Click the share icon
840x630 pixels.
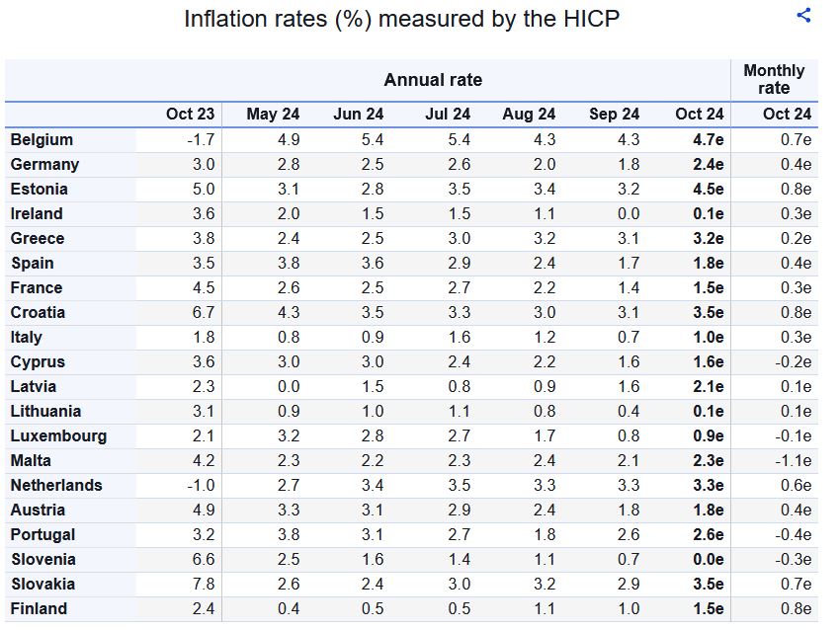point(803,15)
